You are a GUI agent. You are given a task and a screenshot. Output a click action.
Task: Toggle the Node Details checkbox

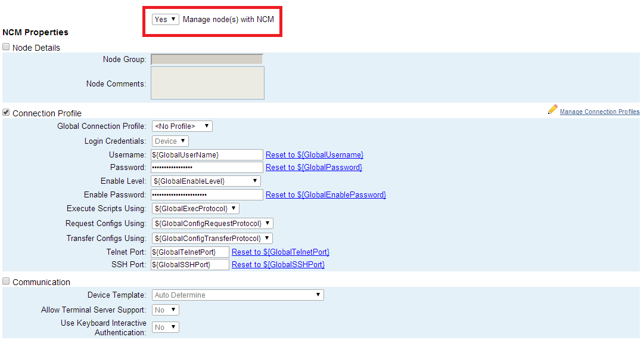pyautogui.click(x=6, y=47)
